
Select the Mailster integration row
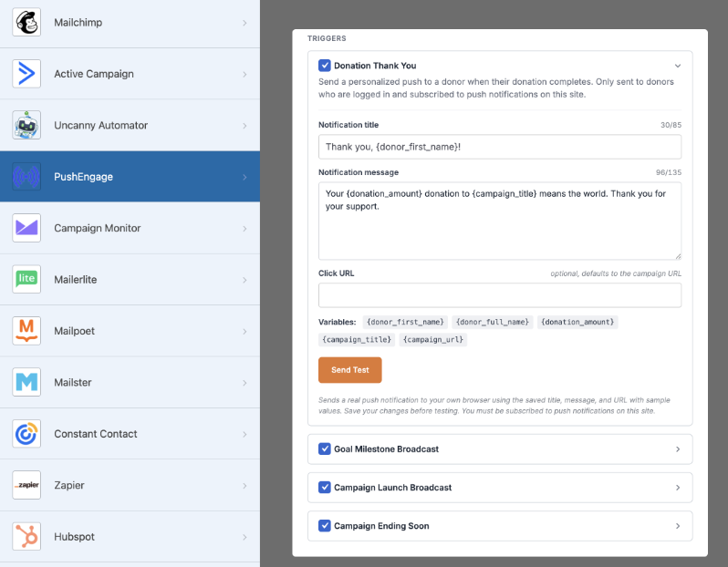(x=130, y=382)
